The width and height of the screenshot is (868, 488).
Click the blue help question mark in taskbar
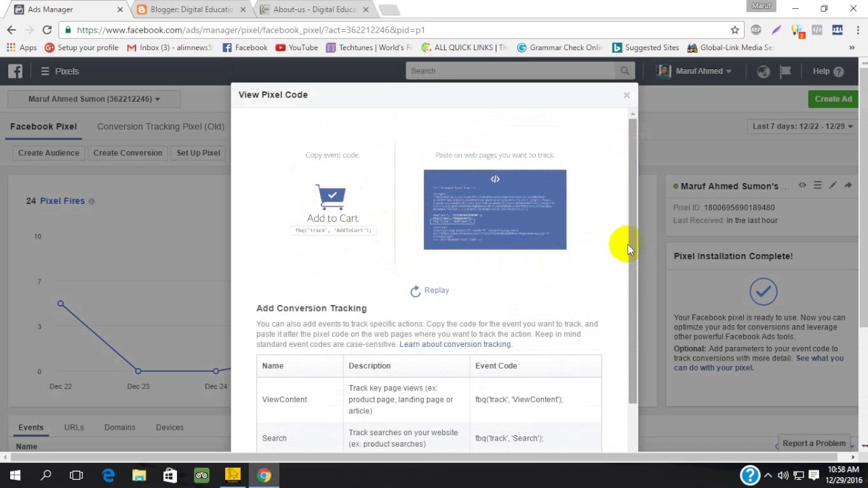pyautogui.click(x=749, y=475)
